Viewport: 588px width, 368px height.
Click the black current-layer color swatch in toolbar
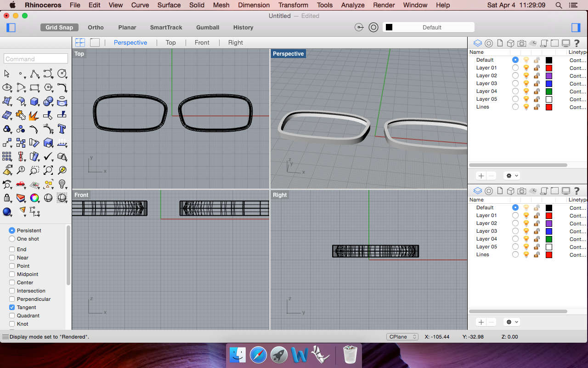pyautogui.click(x=389, y=27)
